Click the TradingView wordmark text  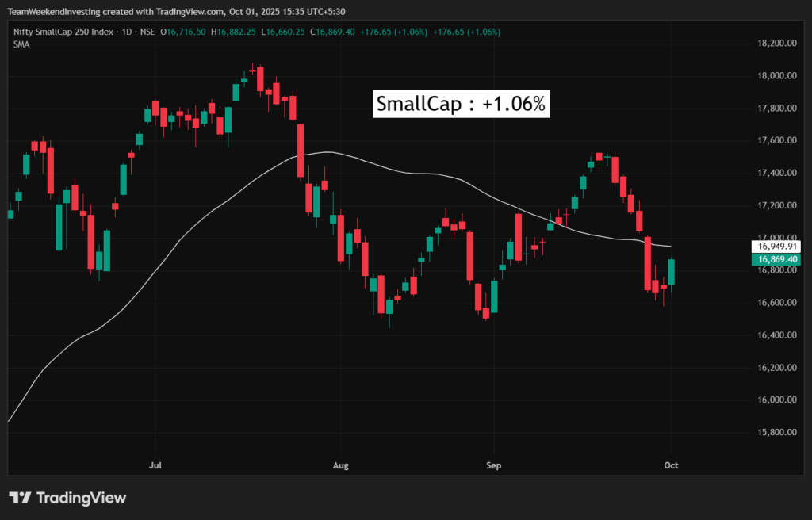(82, 498)
